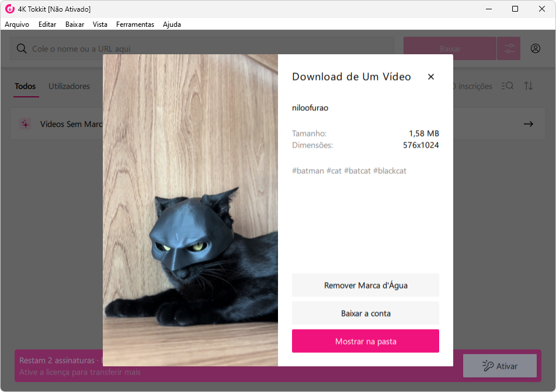Open the Ajuda menu
This screenshot has width=556, height=392.
coord(172,24)
